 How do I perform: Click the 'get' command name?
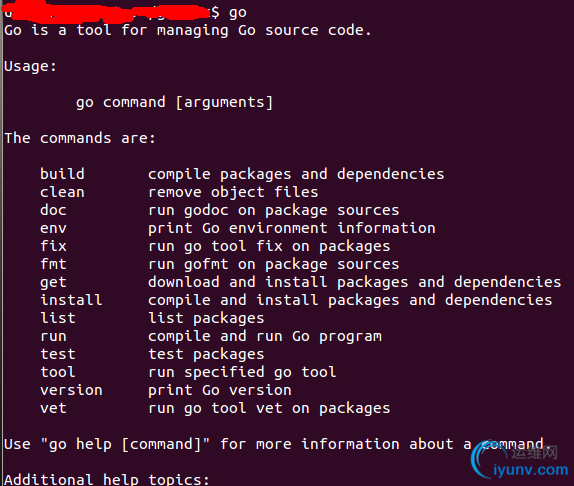[53, 283]
